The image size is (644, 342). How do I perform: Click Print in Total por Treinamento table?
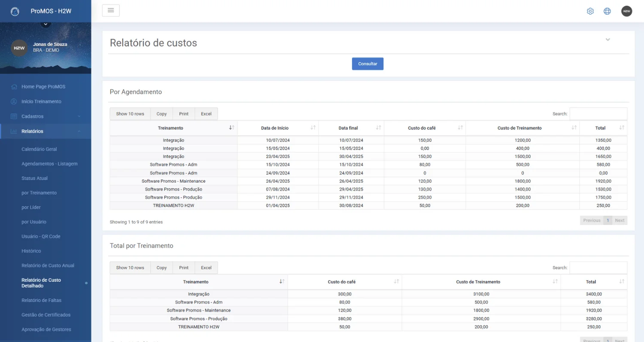184,268
